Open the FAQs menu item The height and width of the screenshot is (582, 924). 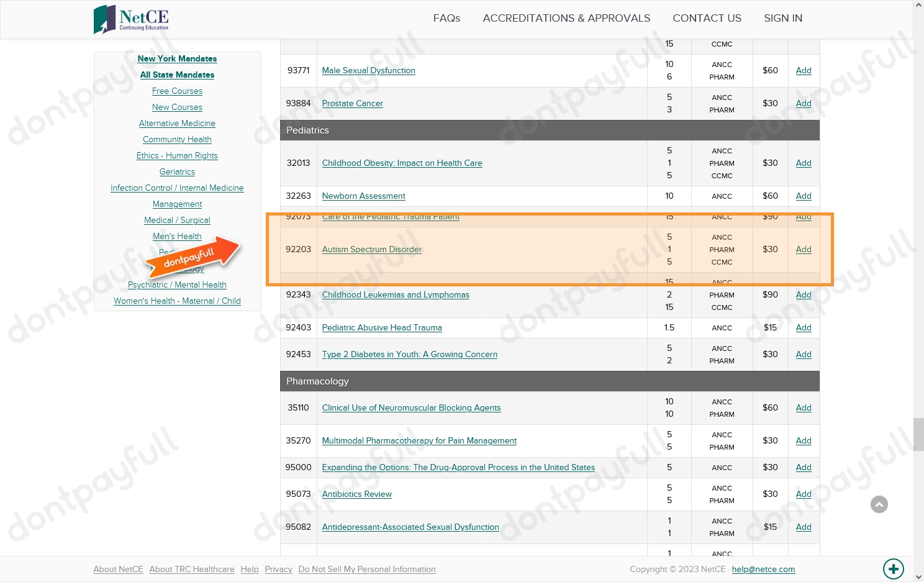pos(446,18)
